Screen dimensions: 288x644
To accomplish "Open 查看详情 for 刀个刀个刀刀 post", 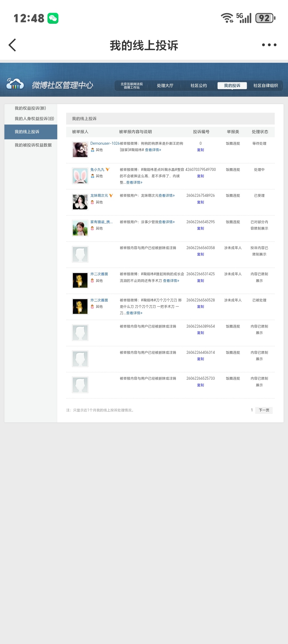I will [134, 313].
